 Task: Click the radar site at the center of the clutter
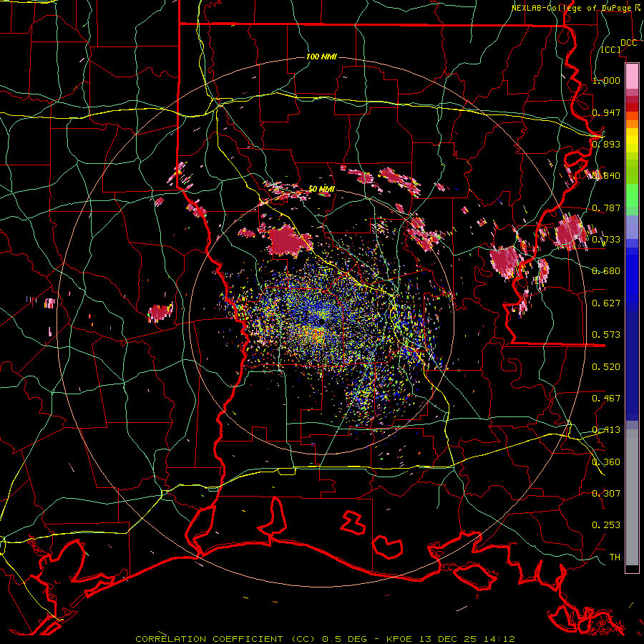pos(321,322)
